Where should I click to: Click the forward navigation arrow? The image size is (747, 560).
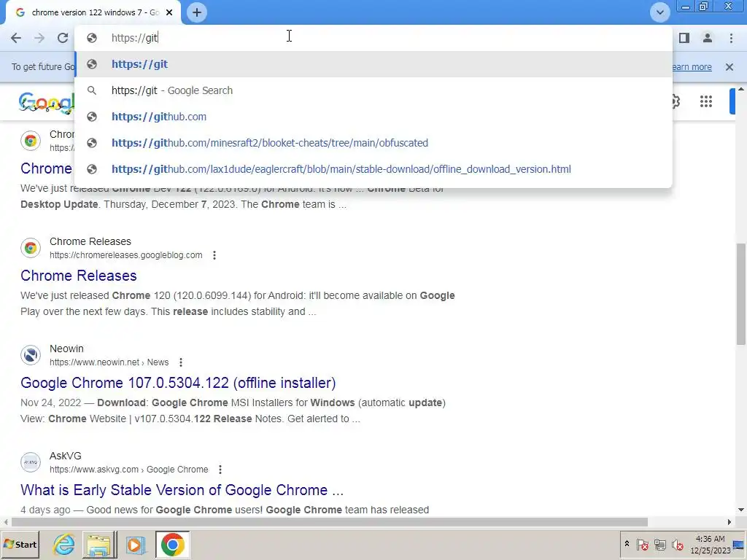tap(39, 38)
